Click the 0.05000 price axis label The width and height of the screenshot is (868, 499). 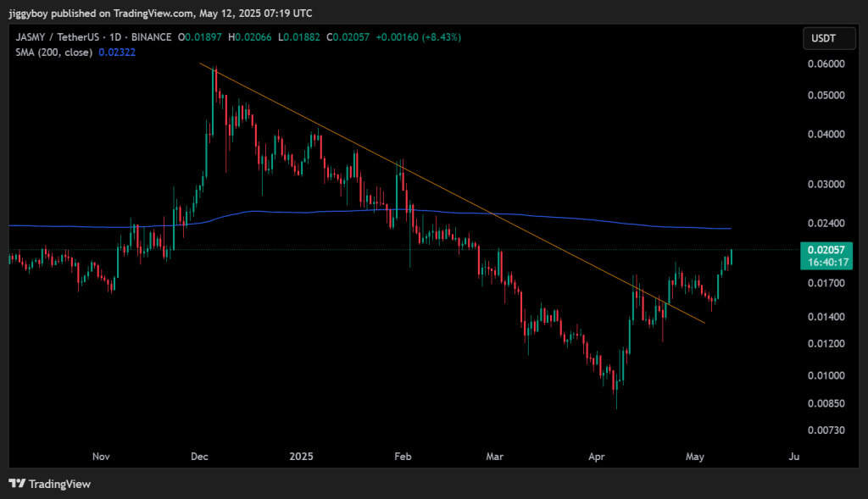tap(826, 95)
